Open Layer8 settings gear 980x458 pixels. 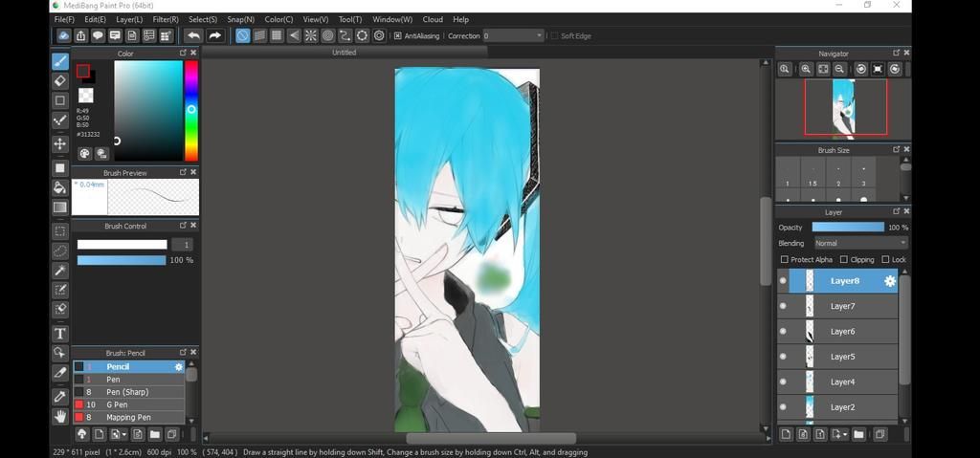(x=890, y=281)
